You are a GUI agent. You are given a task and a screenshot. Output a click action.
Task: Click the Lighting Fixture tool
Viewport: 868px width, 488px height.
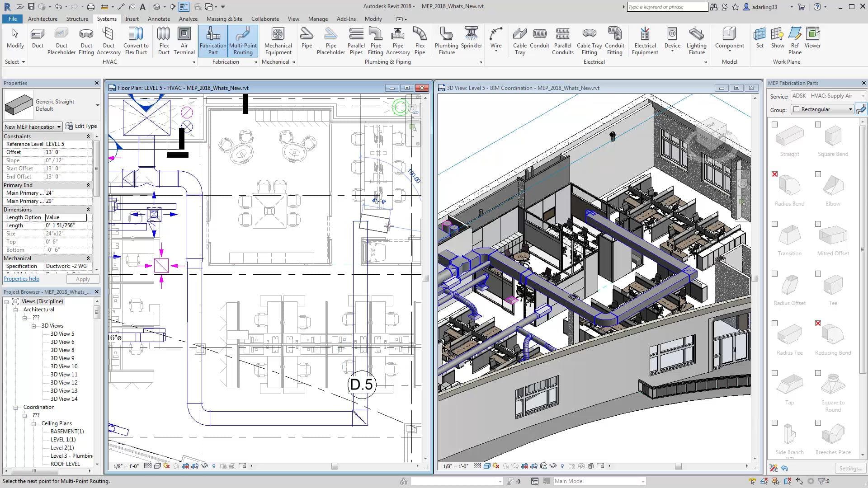pyautogui.click(x=696, y=41)
